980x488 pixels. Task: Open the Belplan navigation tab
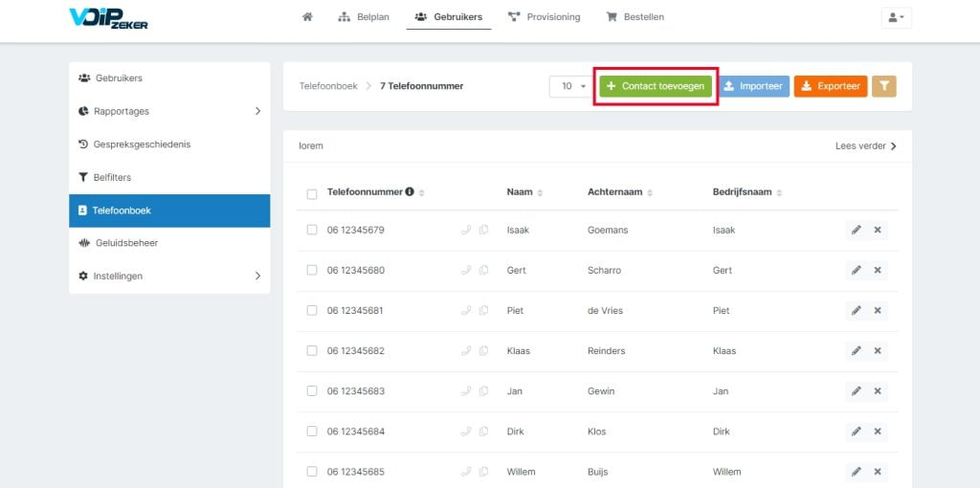coord(364,17)
